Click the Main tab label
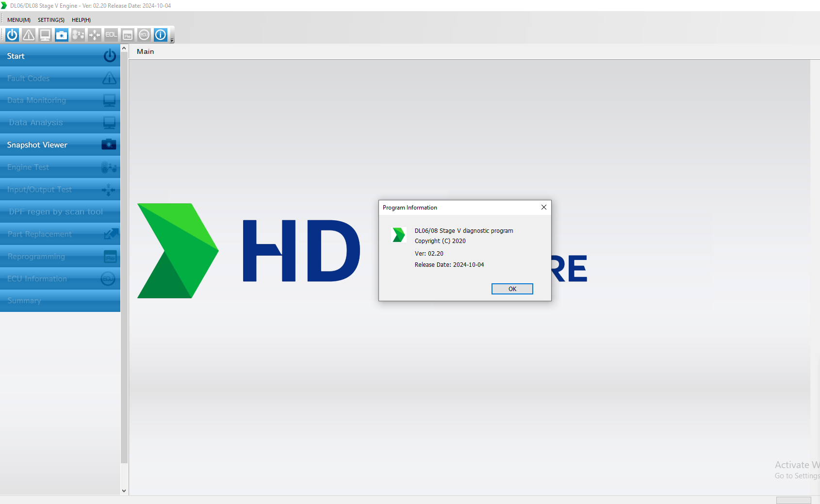Viewport: 820px width, 504px height. (146, 51)
